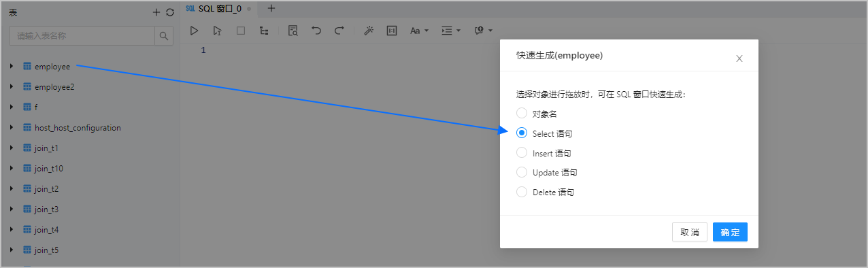
Task: Refresh the table list
Action: (x=170, y=12)
